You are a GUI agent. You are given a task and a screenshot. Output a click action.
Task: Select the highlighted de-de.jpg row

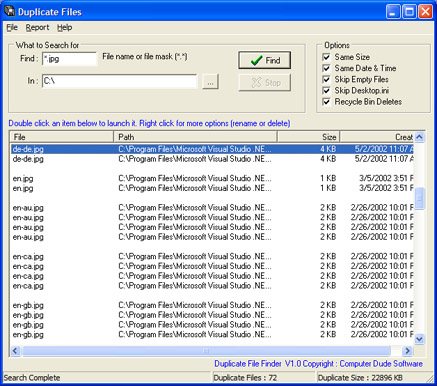212,149
